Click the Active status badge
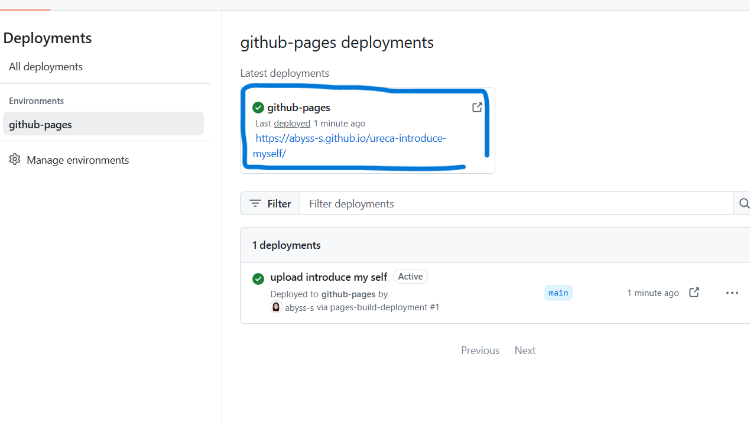The image size is (750, 423). [410, 277]
